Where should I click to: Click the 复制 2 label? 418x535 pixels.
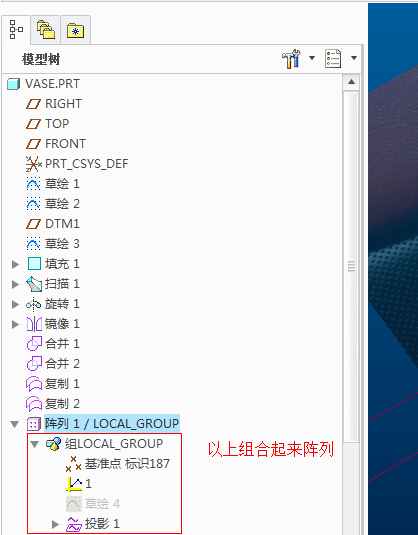click(62, 404)
